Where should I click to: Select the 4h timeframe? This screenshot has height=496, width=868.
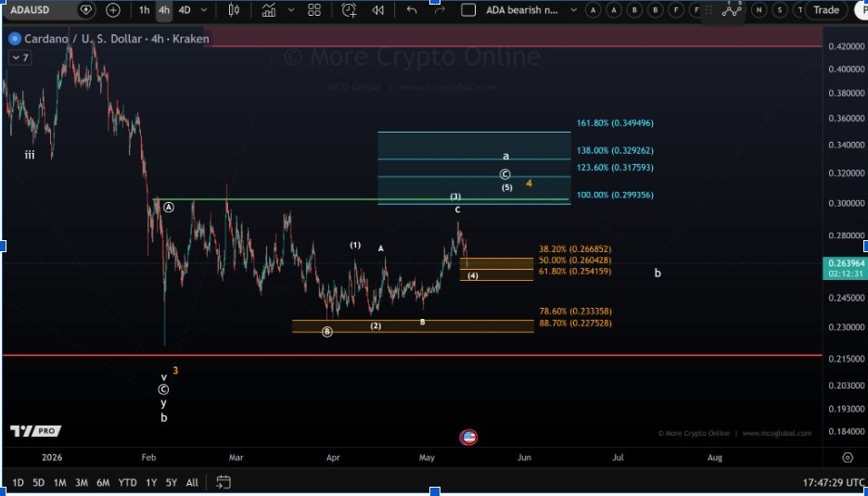coord(164,10)
